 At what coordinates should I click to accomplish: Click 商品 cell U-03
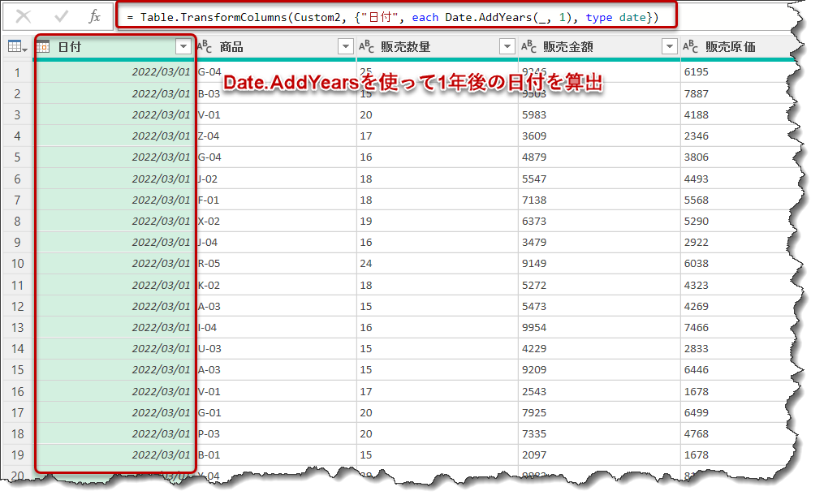click(276, 348)
